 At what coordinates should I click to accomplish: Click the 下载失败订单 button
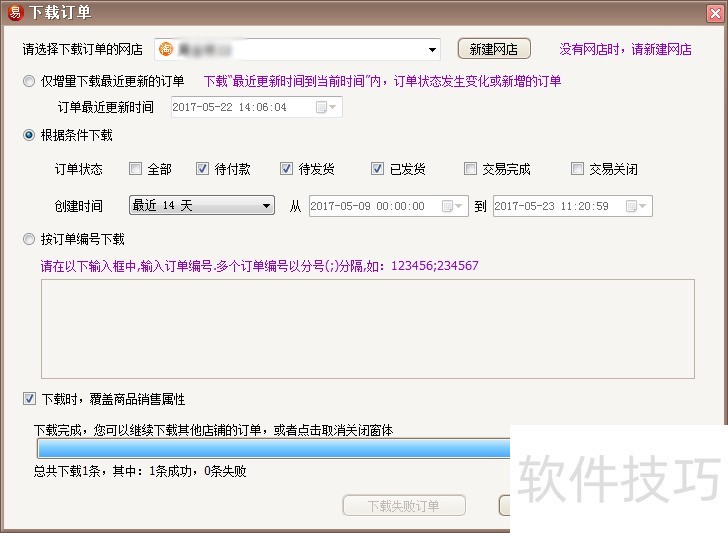tap(404, 506)
